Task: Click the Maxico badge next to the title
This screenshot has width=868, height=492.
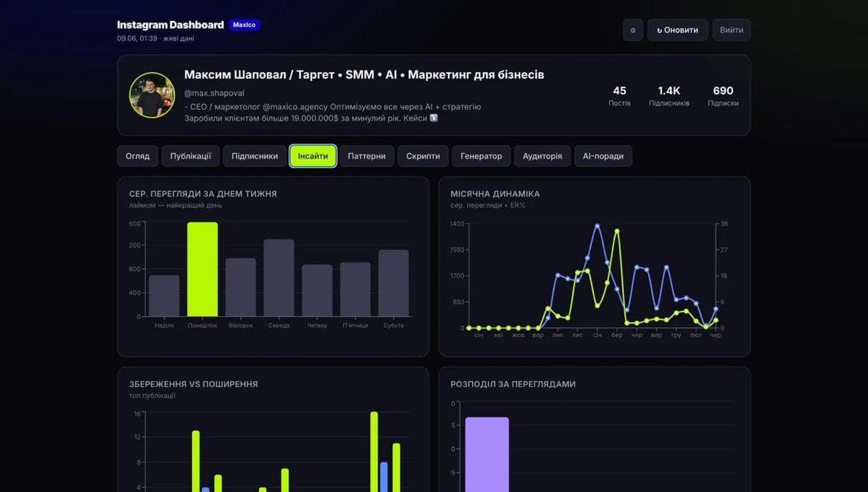Action: [x=244, y=25]
